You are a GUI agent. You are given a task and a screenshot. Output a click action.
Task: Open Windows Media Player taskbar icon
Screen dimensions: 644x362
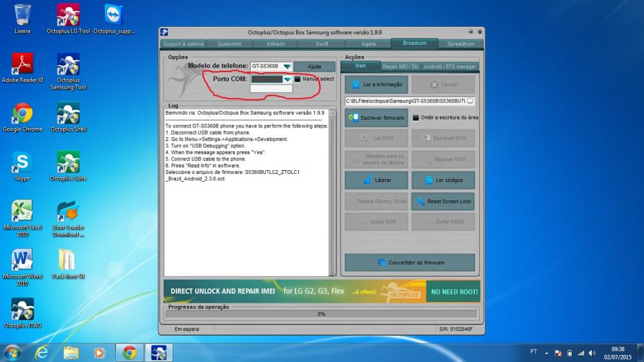tap(99, 352)
